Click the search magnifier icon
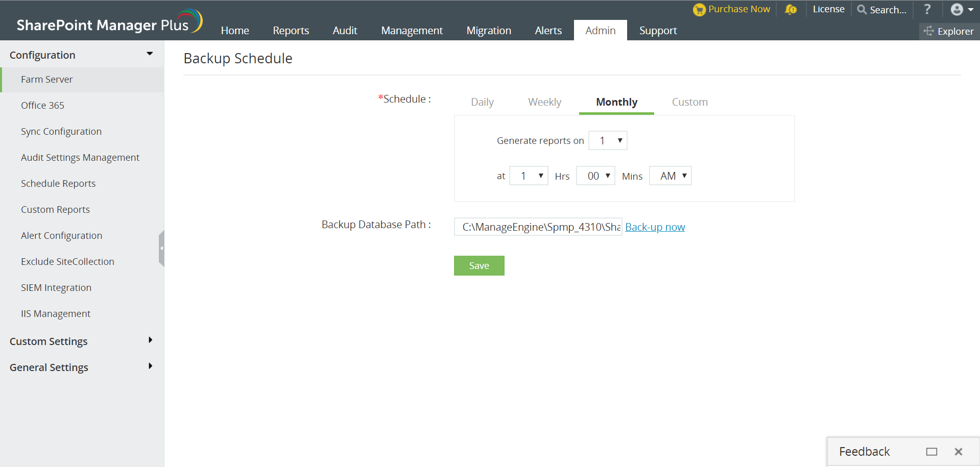The image size is (980, 467). click(862, 10)
